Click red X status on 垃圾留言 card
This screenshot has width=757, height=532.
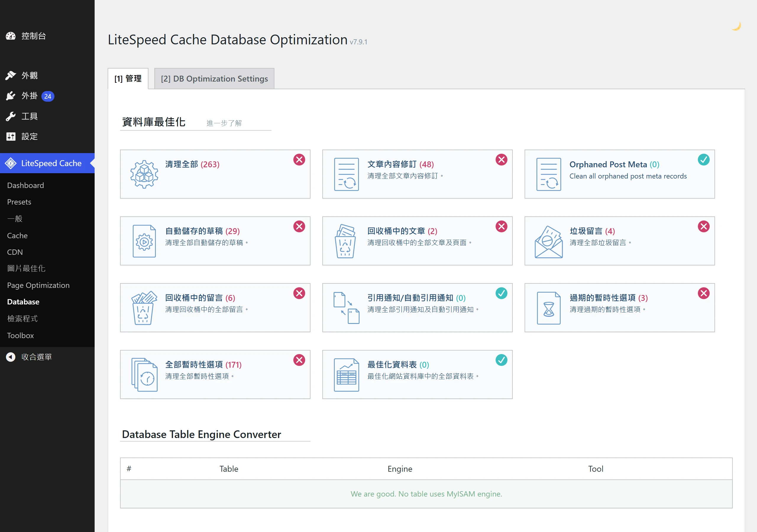703,226
